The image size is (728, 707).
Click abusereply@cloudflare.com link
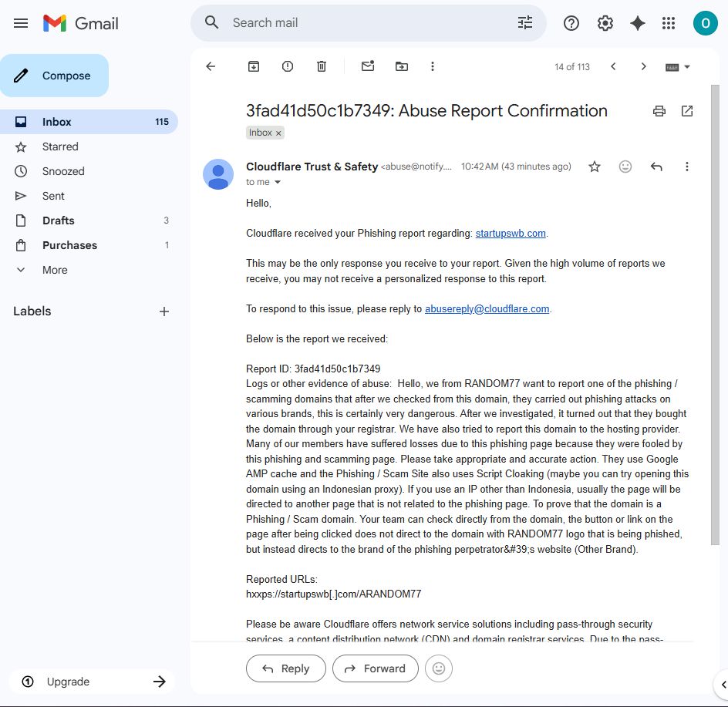click(487, 308)
